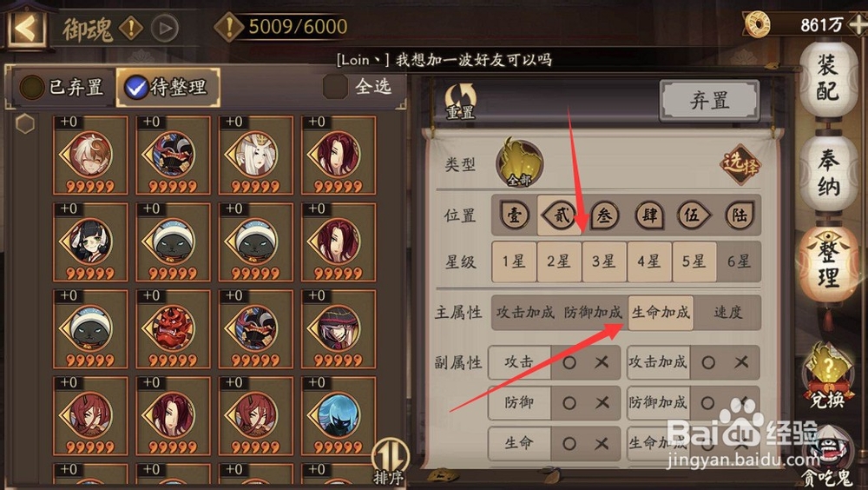Tap the 重置 reset icon
The image size is (868, 490).
pyautogui.click(x=461, y=102)
